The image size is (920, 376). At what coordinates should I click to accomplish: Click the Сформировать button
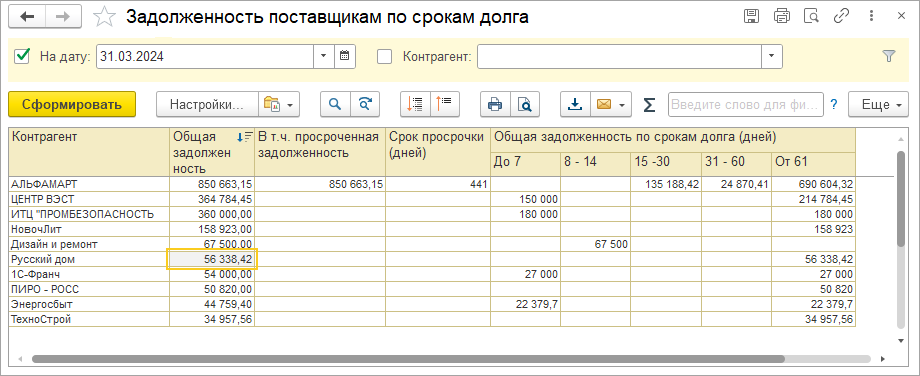click(72, 104)
